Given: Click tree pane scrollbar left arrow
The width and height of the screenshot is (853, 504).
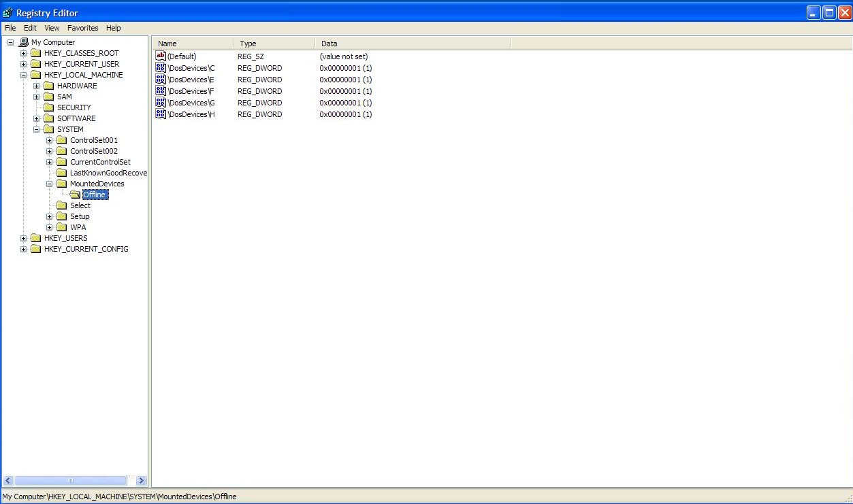Looking at the screenshot, I should coord(8,480).
